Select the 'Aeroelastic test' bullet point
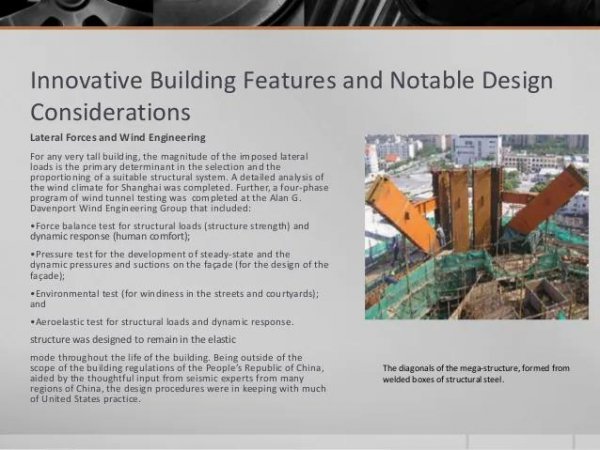The height and width of the screenshot is (450, 600). click(x=162, y=321)
